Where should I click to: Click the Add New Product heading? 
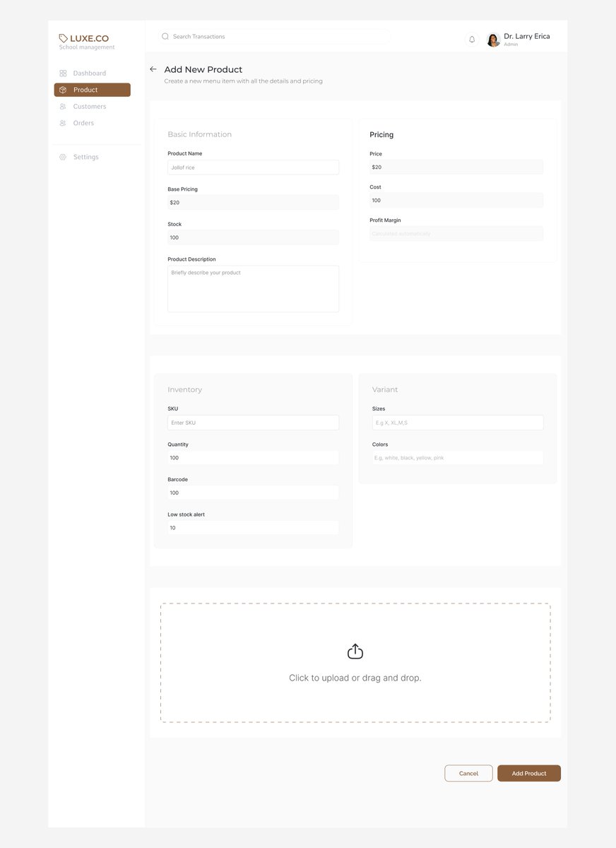(x=203, y=69)
